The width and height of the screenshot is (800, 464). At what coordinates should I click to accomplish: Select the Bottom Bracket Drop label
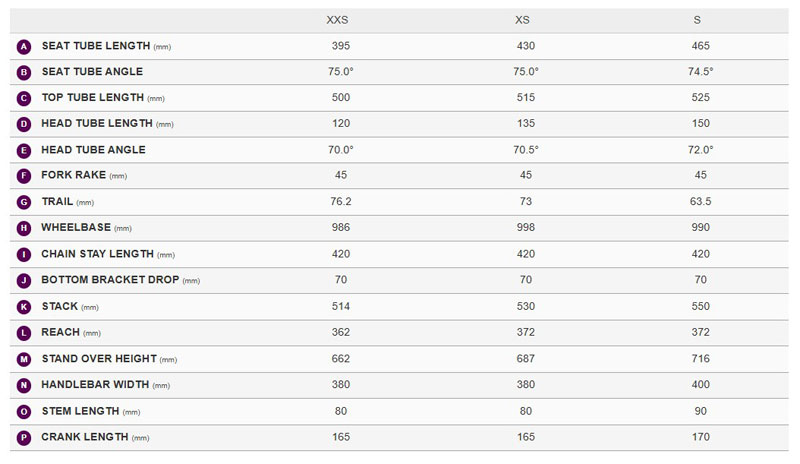(x=110, y=280)
